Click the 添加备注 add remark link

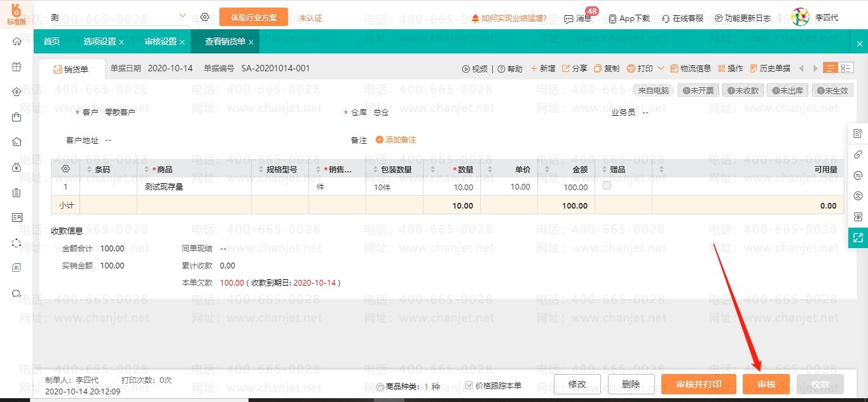pos(396,140)
